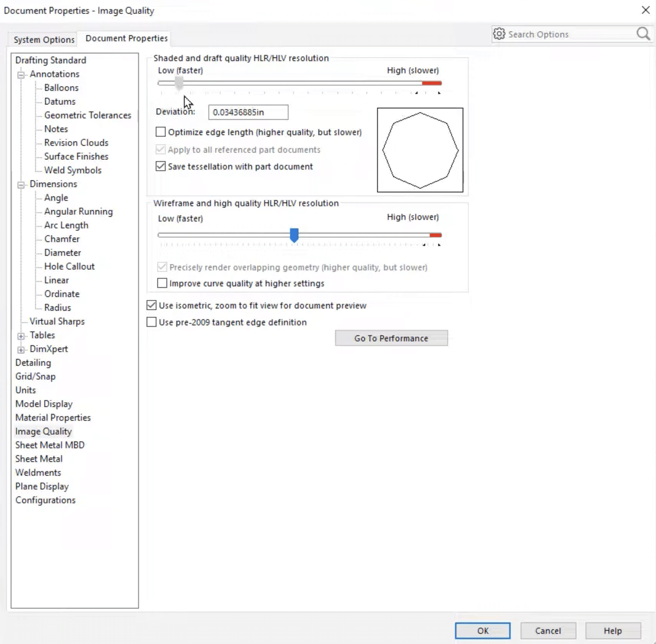Enable Improve curve quality at higher settings
The image size is (656, 644).
pos(162,283)
